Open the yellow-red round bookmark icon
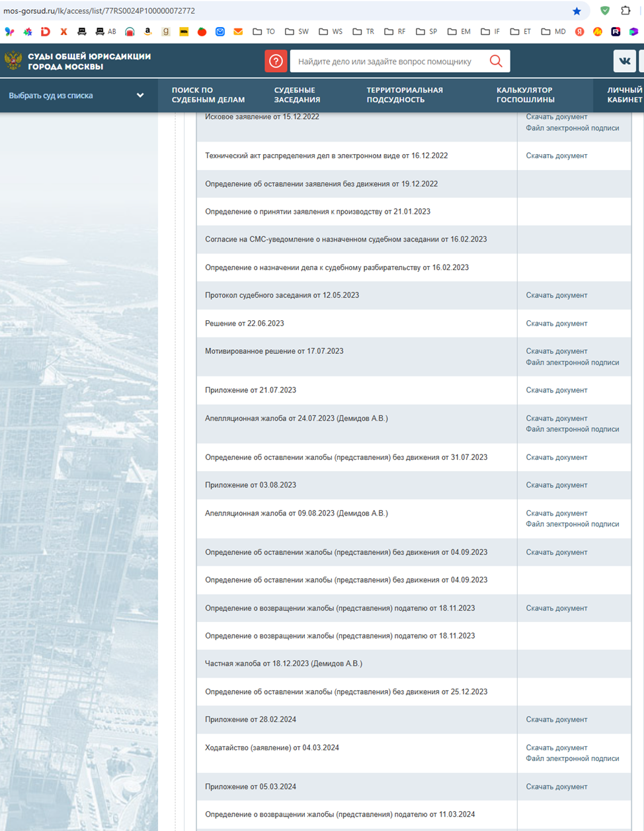 tap(598, 31)
